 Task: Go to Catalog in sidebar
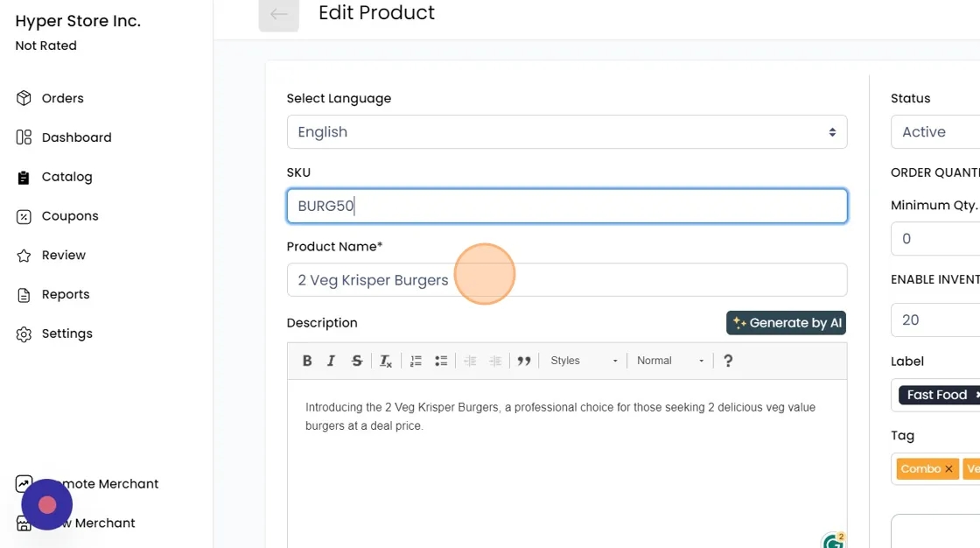click(x=66, y=177)
